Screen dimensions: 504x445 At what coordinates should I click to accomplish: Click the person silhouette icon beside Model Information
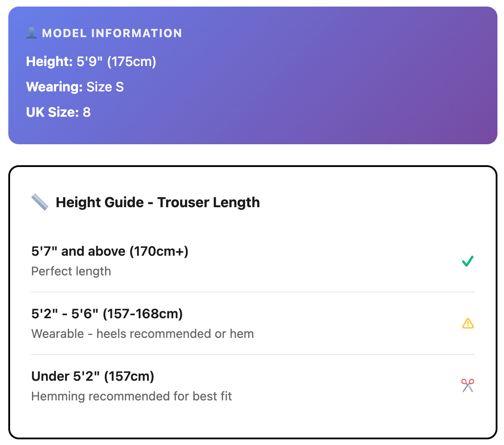click(x=31, y=33)
